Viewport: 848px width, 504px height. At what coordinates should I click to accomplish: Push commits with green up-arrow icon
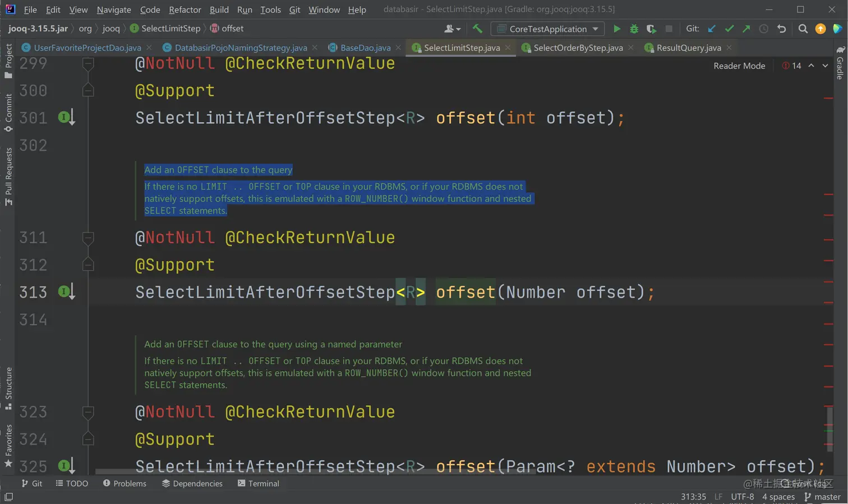pos(746,29)
